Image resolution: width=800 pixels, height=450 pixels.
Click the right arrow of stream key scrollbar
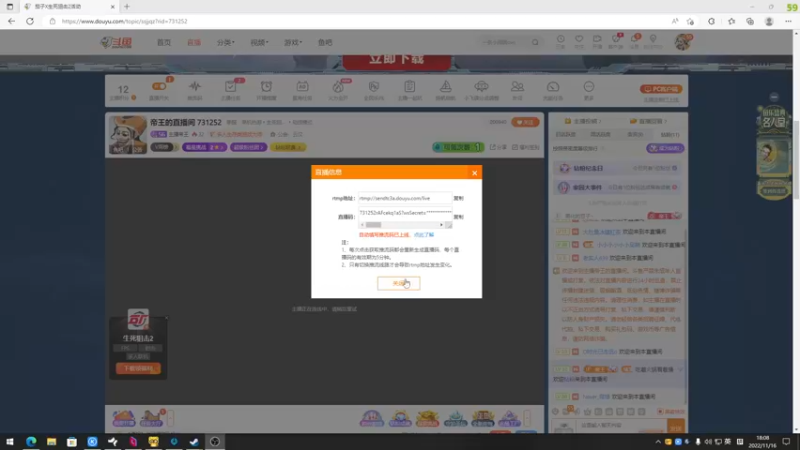[441, 225]
